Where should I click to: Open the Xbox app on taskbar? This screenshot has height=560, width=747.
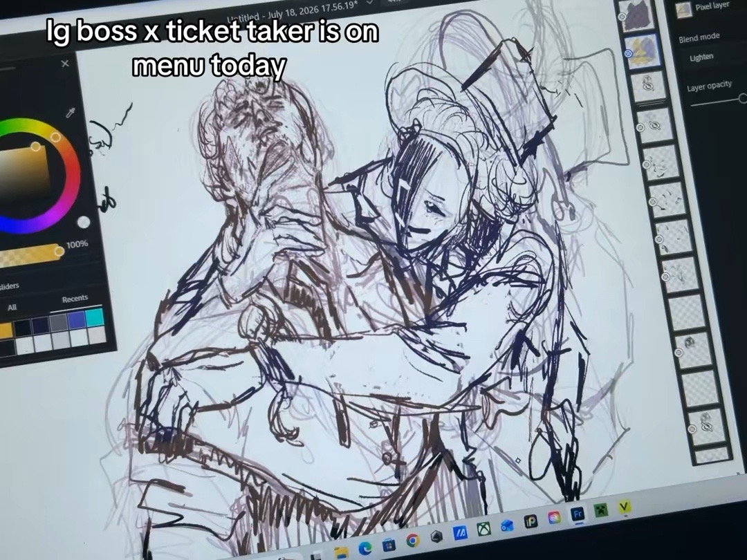click(x=484, y=528)
